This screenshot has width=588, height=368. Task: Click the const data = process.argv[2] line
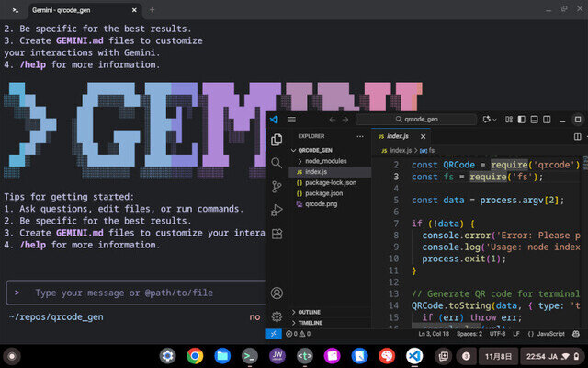point(488,201)
